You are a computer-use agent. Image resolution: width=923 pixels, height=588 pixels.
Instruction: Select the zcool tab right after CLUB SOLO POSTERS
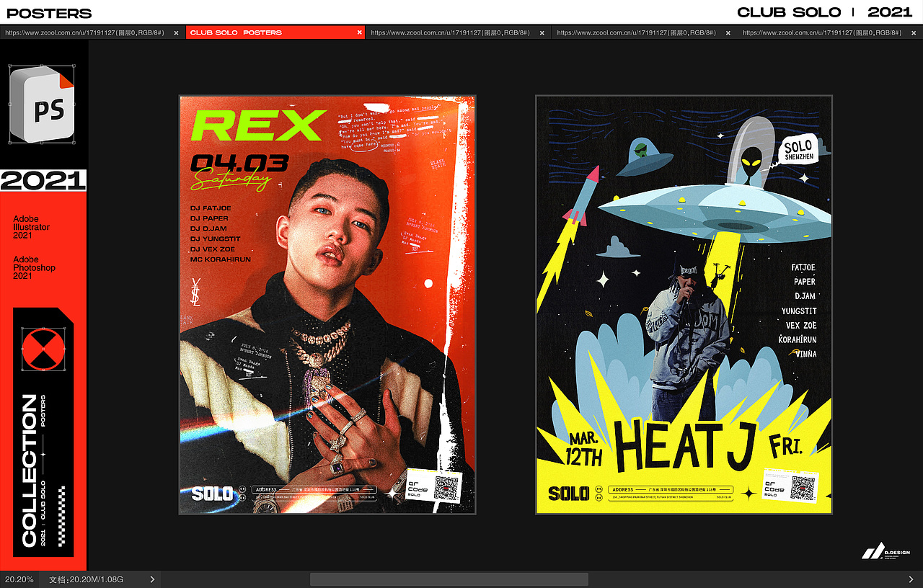pyautogui.click(x=449, y=32)
